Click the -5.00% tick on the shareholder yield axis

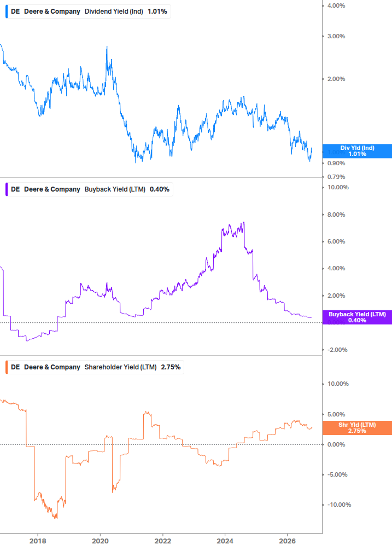tap(337, 475)
